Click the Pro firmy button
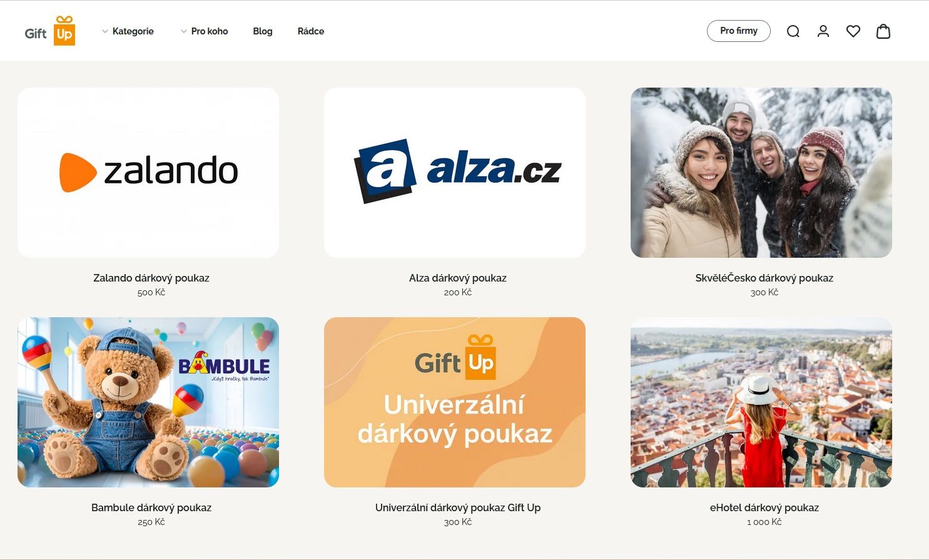 pyautogui.click(x=739, y=31)
